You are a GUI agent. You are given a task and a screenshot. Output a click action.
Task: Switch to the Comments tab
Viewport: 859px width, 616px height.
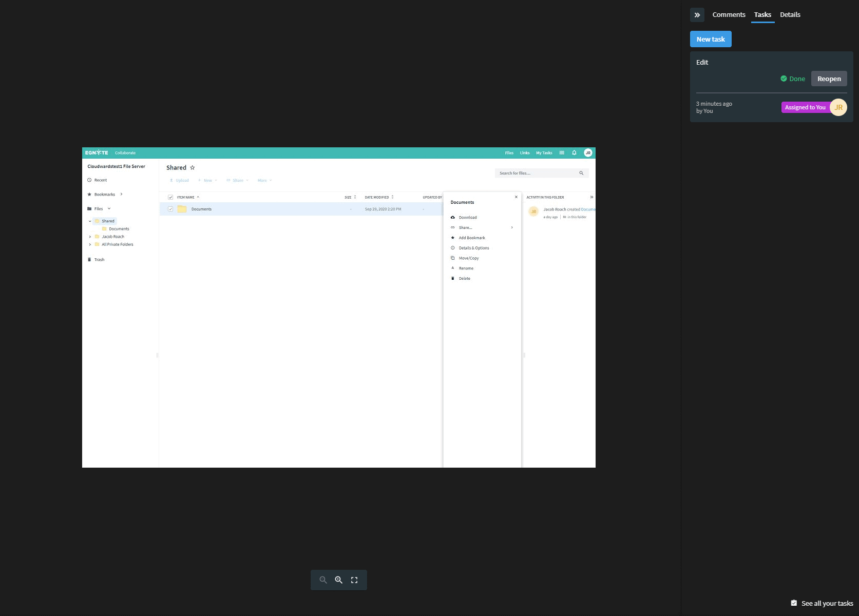pyautogui.click(x=729, y=14)
